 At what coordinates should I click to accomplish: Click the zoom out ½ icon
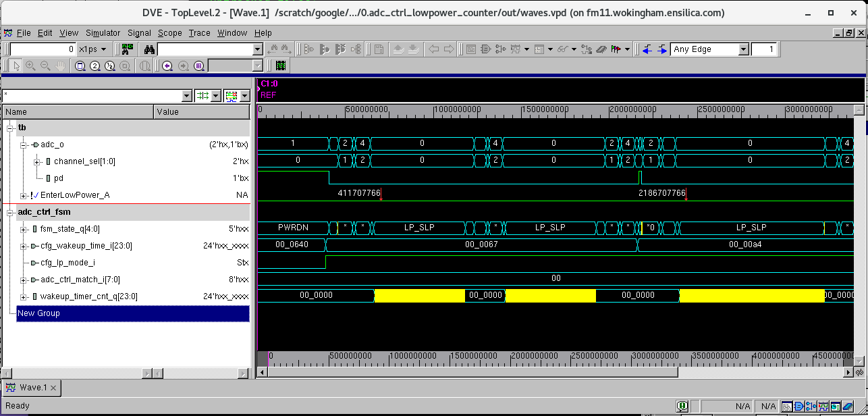pyautogui.click(x=109, y=66)
